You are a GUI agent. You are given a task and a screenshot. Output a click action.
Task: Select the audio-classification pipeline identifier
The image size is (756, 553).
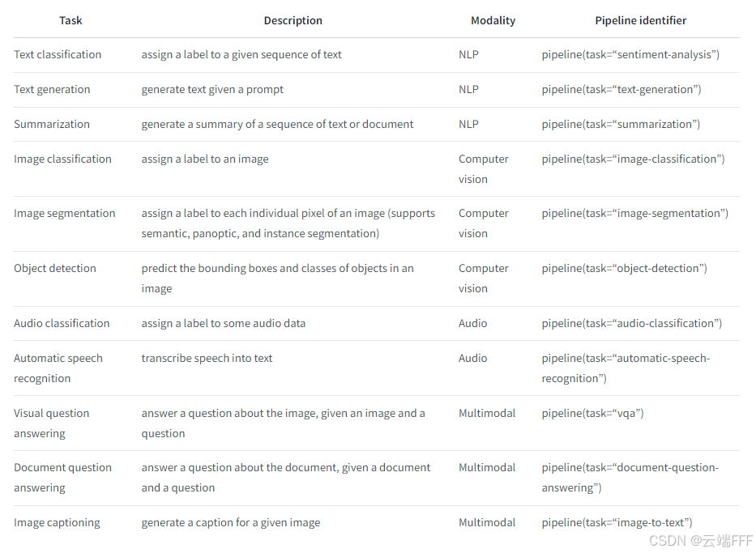tap(631, 324)
